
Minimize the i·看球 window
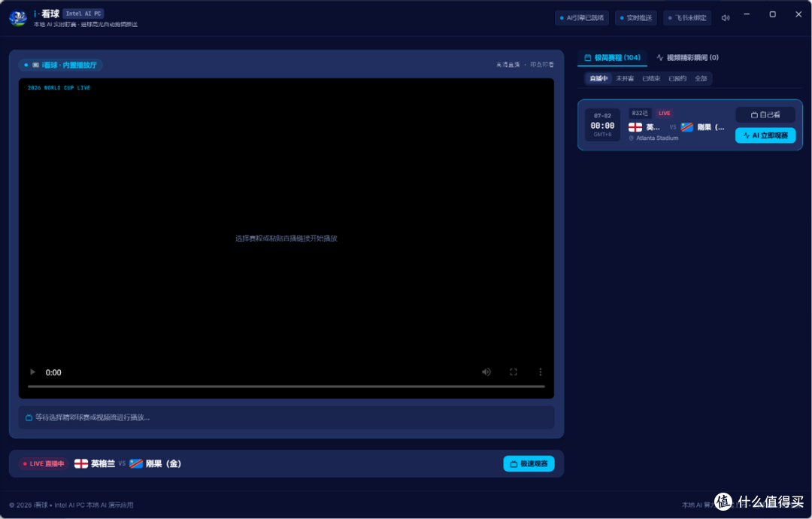[x=747, y=14]
